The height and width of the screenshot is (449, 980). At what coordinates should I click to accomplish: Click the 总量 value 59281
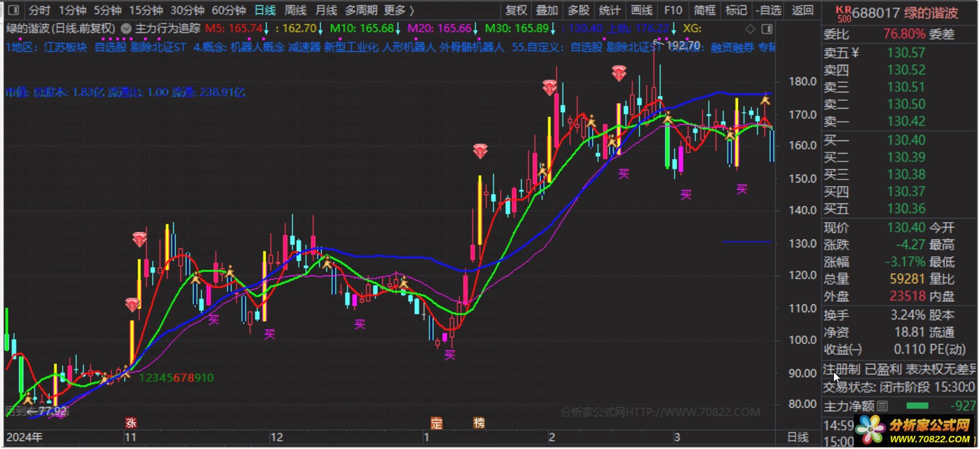click(x=907, y=279)
